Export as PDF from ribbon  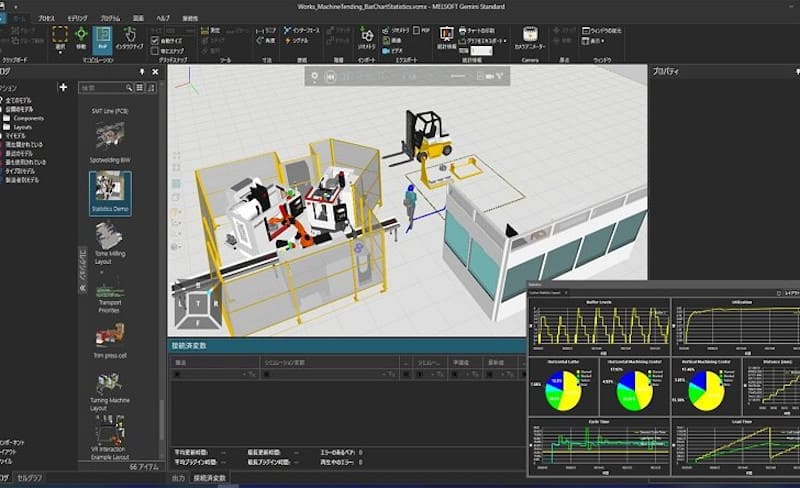[x=421, y=31]
